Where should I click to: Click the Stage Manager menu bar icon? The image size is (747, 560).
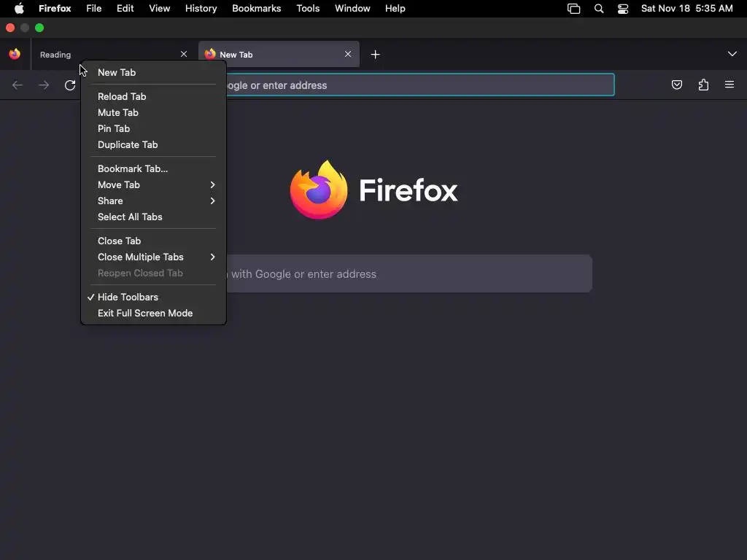click(x=574, y=9)
